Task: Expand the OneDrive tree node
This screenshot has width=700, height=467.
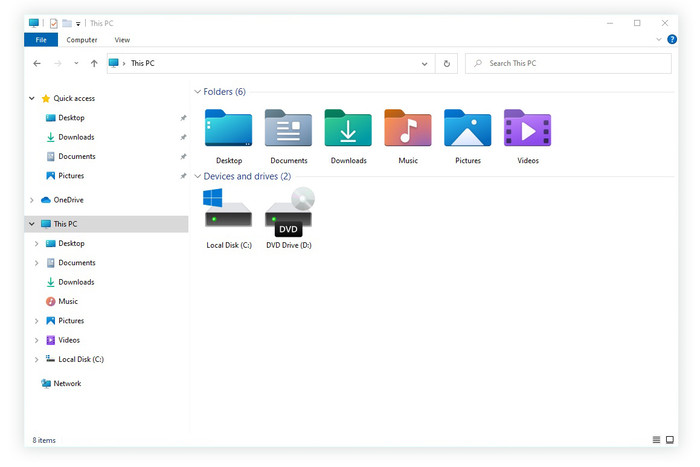Action: (x=32, y=200)
